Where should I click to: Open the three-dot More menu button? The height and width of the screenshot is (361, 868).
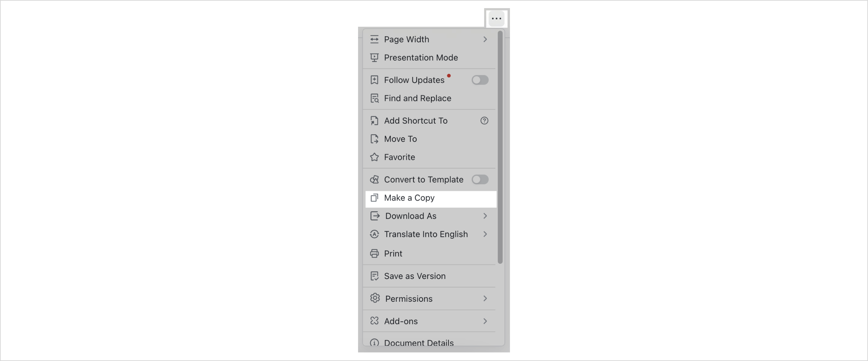pyautogui.click(x=496, y=19)
